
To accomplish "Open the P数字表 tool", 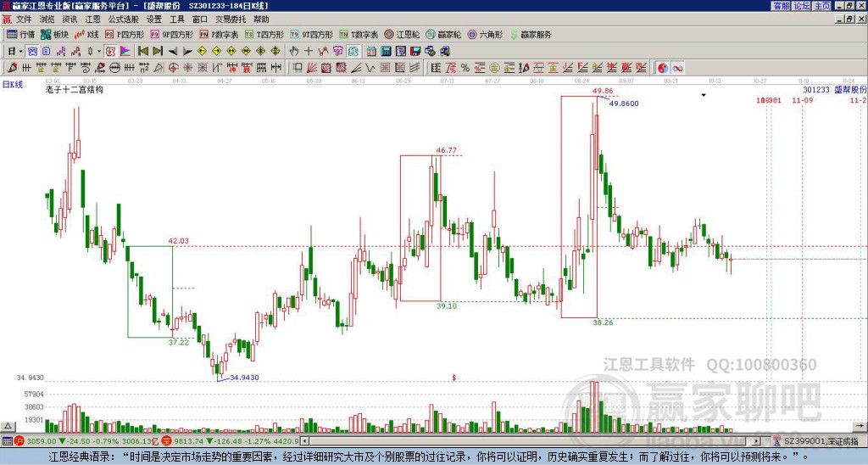I will click(x=219, y=34).
